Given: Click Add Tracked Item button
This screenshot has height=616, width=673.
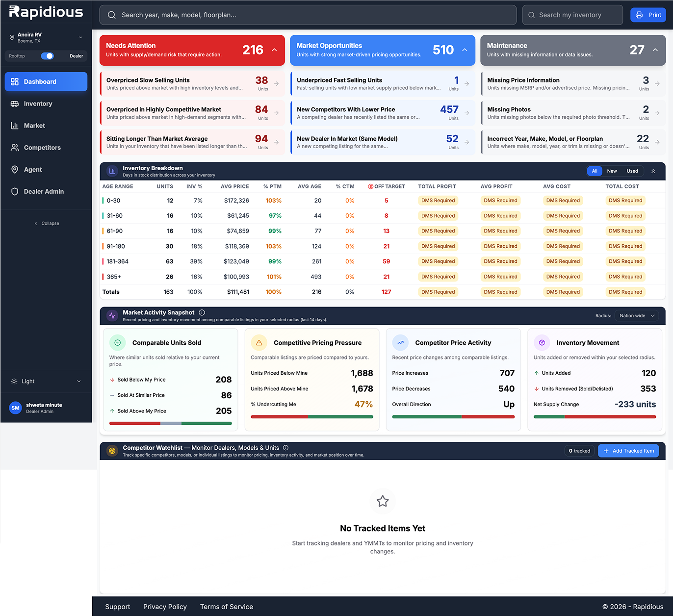Looking at the screenshot, I should pyautogui.click(x=628, y=451).
